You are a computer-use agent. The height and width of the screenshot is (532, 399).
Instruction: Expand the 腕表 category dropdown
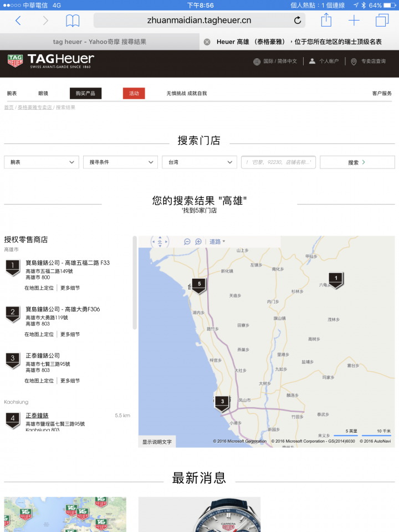pyautogui.click(x=42, y=162)
